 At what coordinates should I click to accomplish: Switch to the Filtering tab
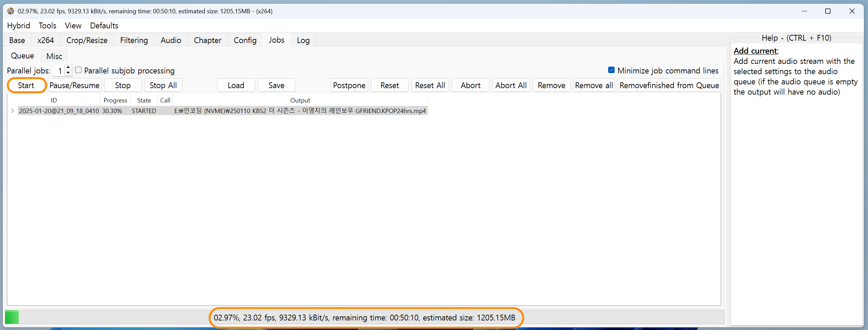point(134,40)
